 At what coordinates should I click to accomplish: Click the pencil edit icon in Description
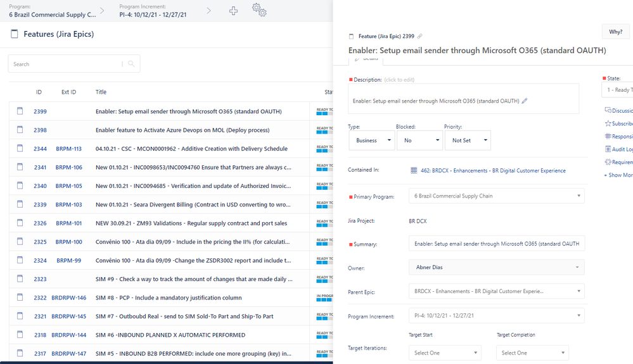click(525, 101)
